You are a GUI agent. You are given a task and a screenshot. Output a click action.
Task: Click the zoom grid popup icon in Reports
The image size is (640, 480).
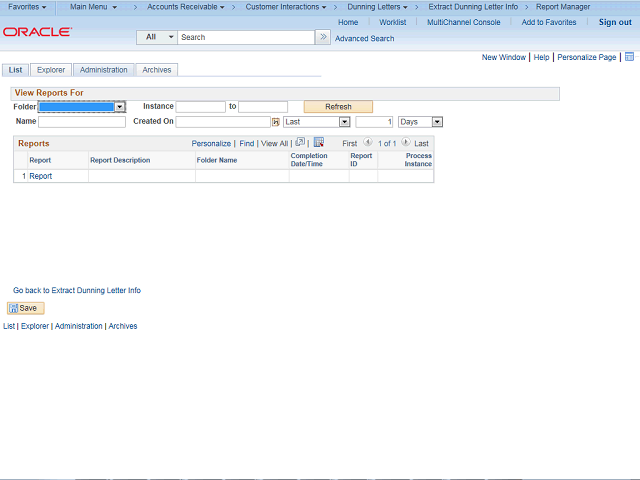pos(300,142)
